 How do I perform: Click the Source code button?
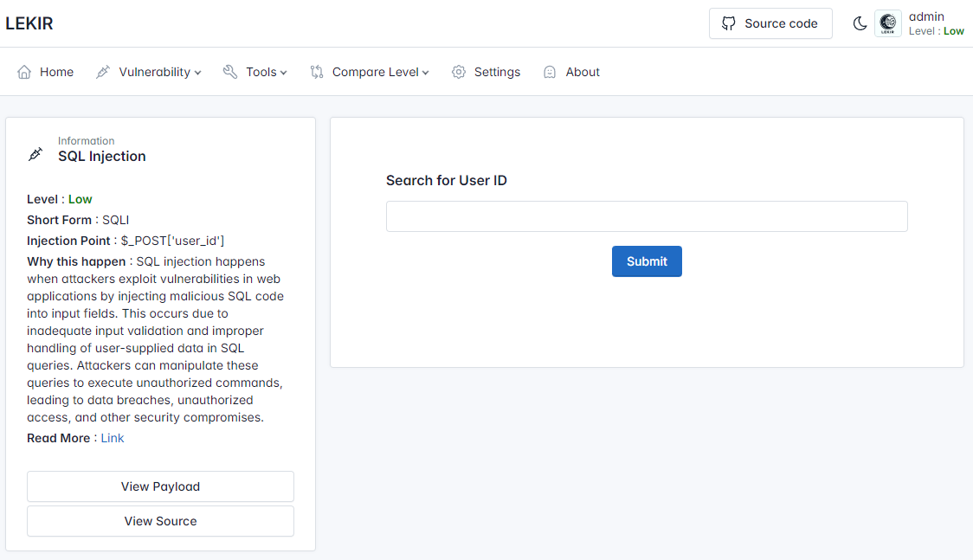pos(770,23)
